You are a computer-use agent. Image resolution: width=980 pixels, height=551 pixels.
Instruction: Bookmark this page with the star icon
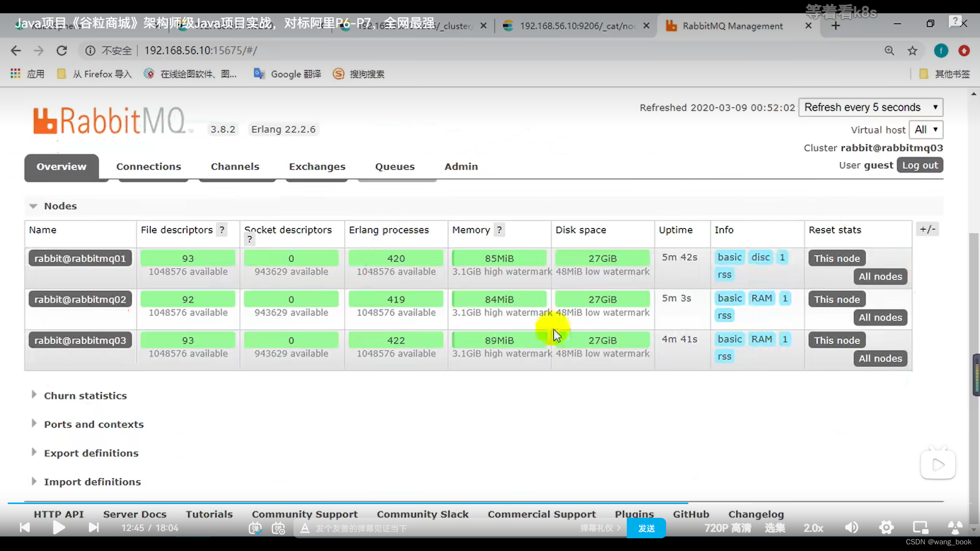coord(913,51)
